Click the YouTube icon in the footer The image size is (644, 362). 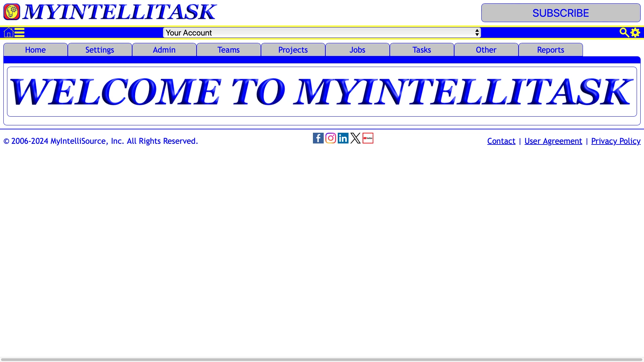[367, 138]
